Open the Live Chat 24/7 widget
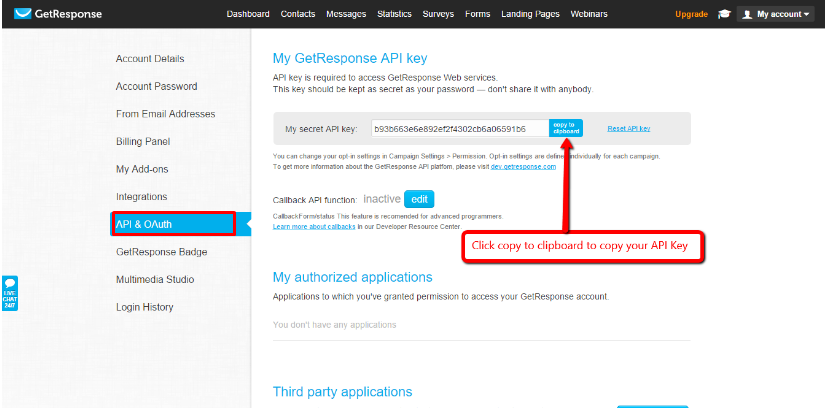The height and width of the screenshot is (415, 827). 9,293
